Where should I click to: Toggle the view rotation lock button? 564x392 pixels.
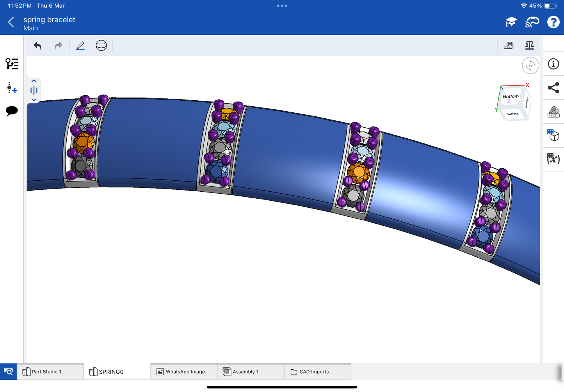point(530,66)
